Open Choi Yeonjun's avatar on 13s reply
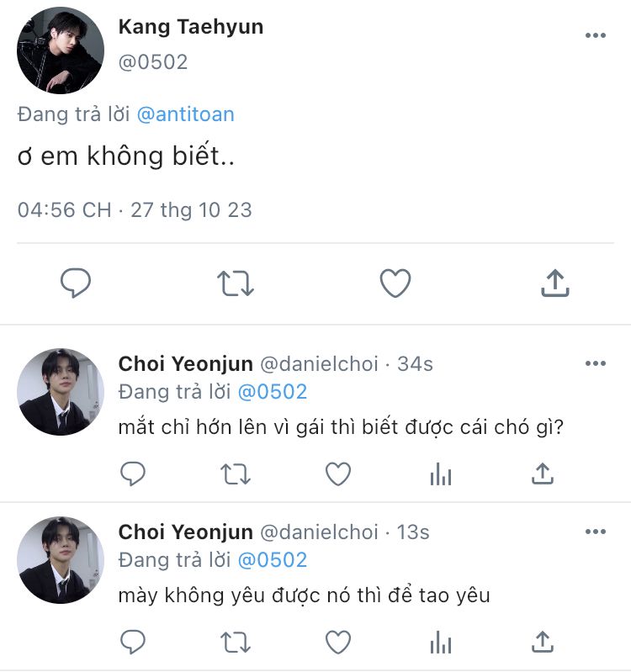The image size is (631, 672). click(61, 560)
